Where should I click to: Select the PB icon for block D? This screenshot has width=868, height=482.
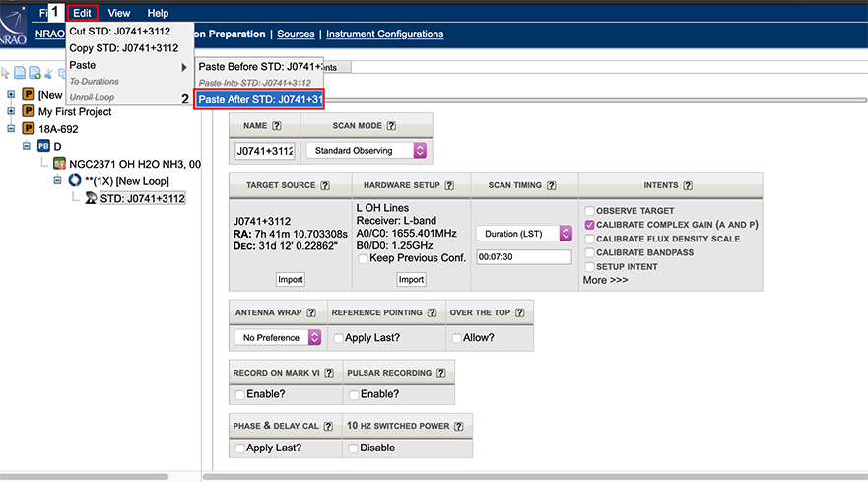tap(43, 146)
